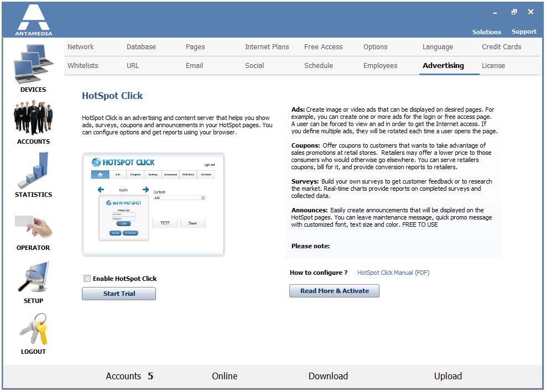Open the Accounts section icon
The width and height of the screenshot is (546, 392).
point(33,118)
